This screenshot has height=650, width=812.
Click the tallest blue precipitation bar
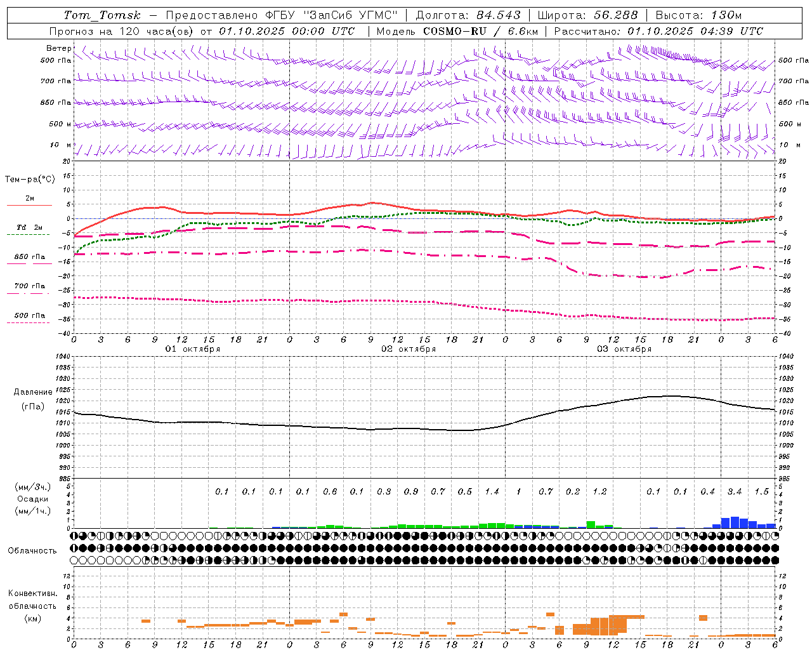tap(735, 522)
